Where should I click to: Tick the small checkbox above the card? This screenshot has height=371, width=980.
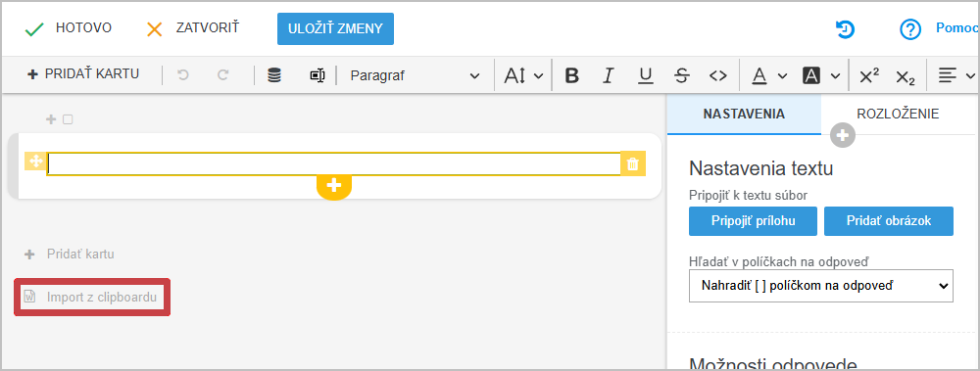coord(69,119)
